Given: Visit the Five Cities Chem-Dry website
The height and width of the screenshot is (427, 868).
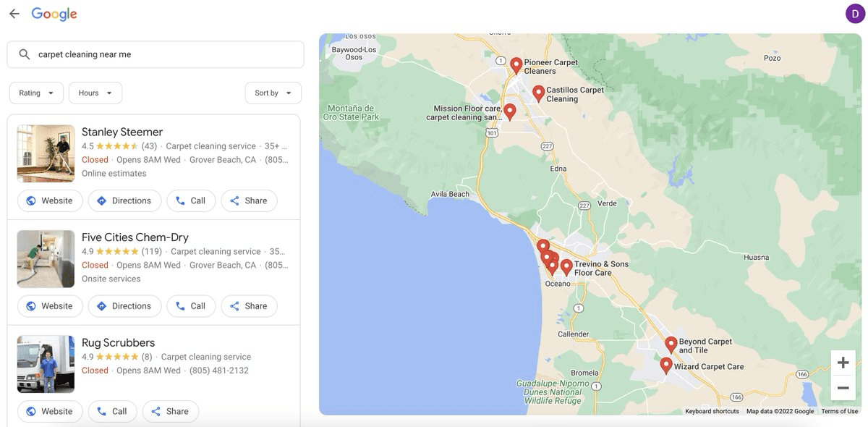Looking at the screenshot, I should click(50, 306).
